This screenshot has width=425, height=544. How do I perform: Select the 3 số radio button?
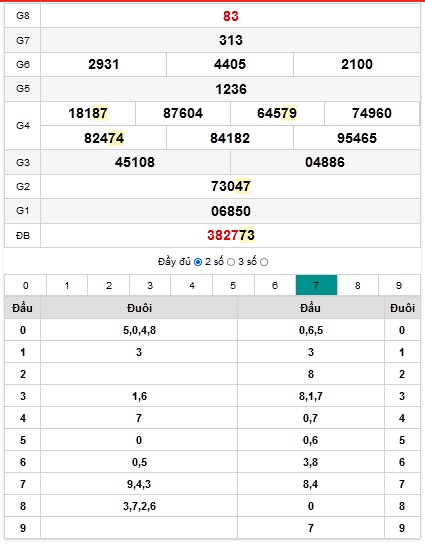(x=264, y=262)
